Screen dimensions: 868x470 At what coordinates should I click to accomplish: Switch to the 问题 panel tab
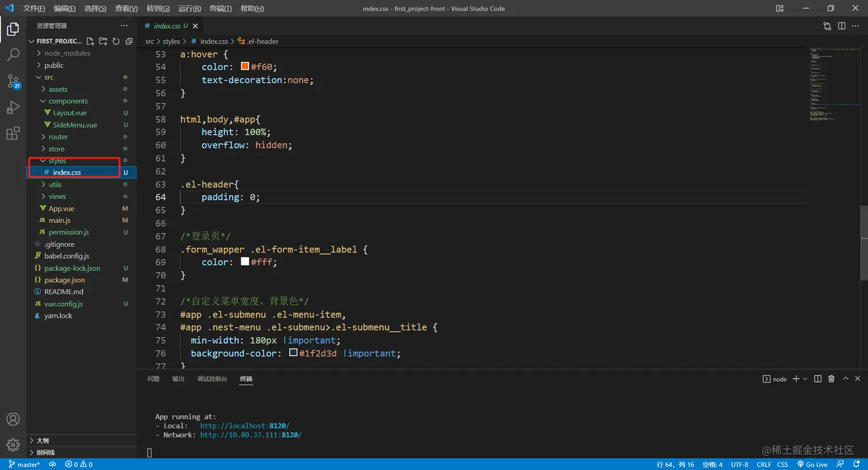pyautogui.click(x=153, y=379)
